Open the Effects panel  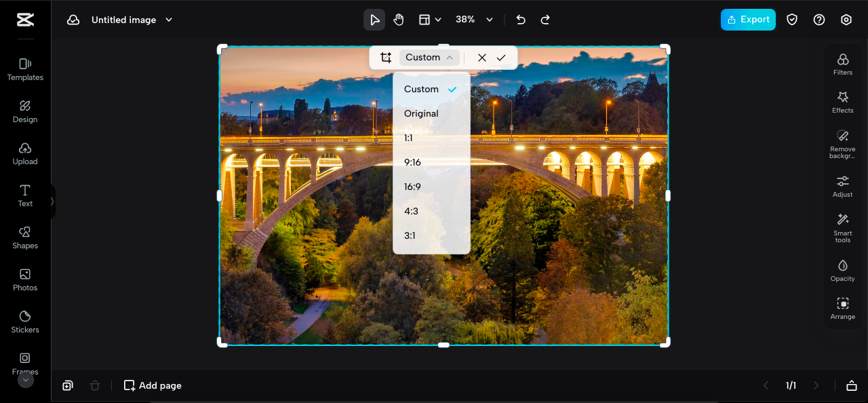(843, 102)
